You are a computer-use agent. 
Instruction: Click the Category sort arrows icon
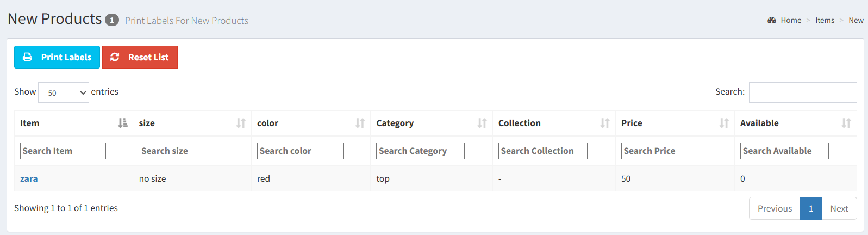point(482,123)
